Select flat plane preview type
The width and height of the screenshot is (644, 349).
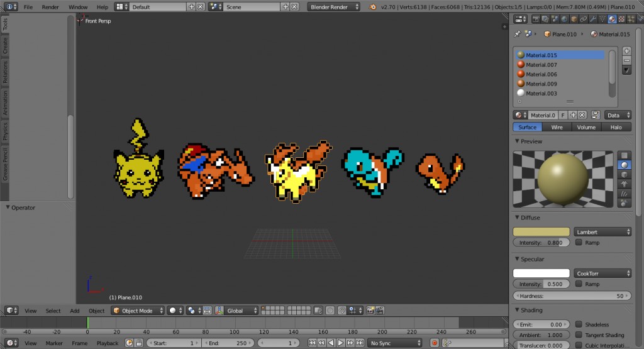pyautogui.click(x=625, y=155)
